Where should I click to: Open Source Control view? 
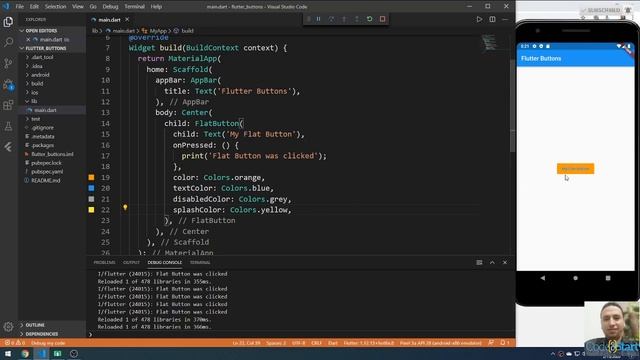(x=8, y=63)
